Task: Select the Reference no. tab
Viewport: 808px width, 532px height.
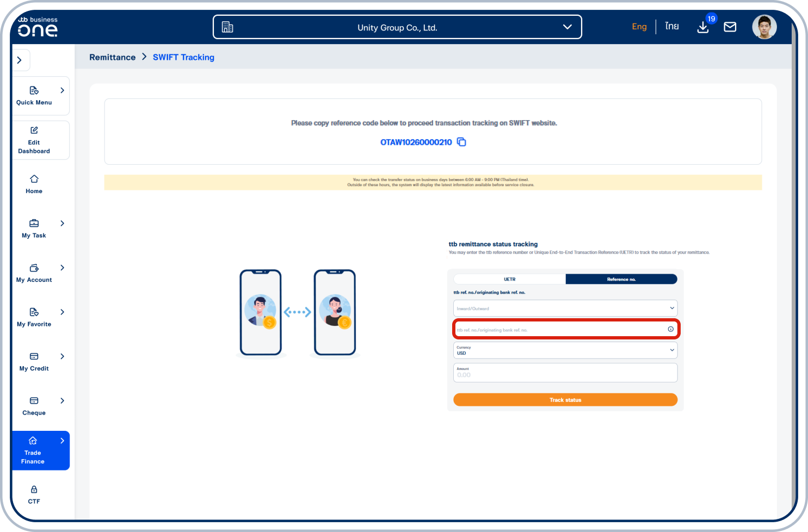Action: pos(621,279)
